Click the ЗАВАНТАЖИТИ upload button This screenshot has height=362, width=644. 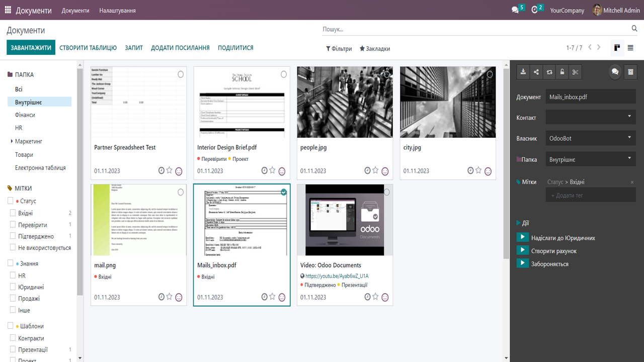pos(31,48)
